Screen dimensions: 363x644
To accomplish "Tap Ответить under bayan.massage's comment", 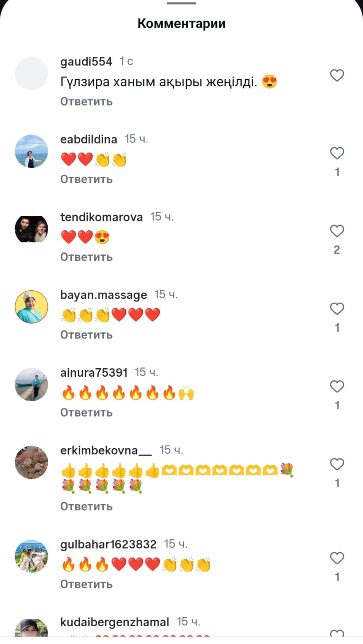I will [86, 334].
